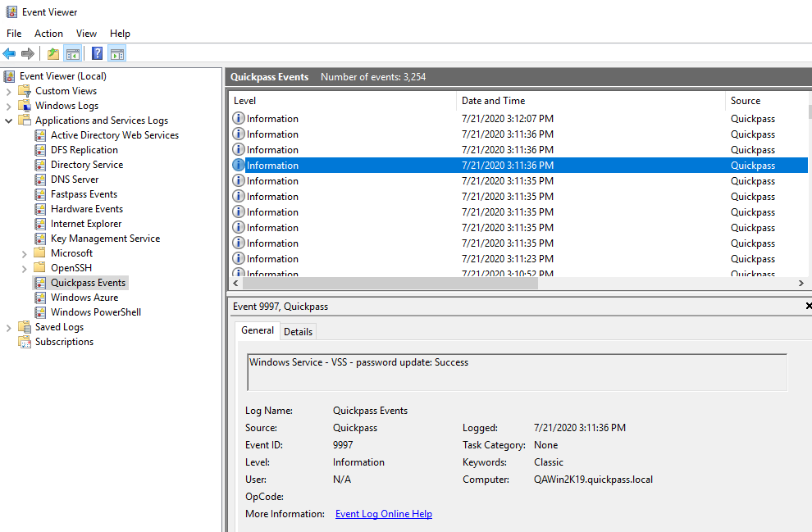Toggle Show/Hide Console Tree toolbar icon
Image resolution: width=812 pixels, height=532 pixels.
(73, 53)
